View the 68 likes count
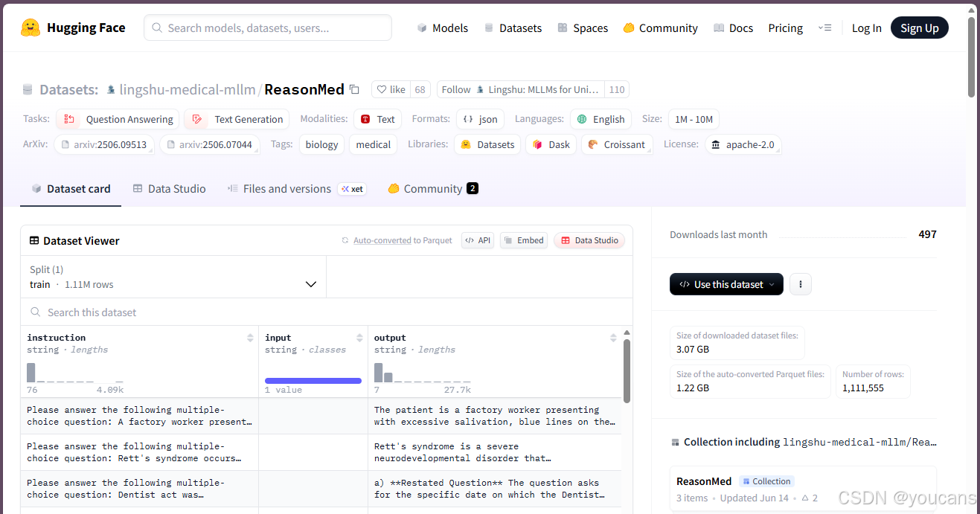980x514 pixels. click(x=420, y=90)
